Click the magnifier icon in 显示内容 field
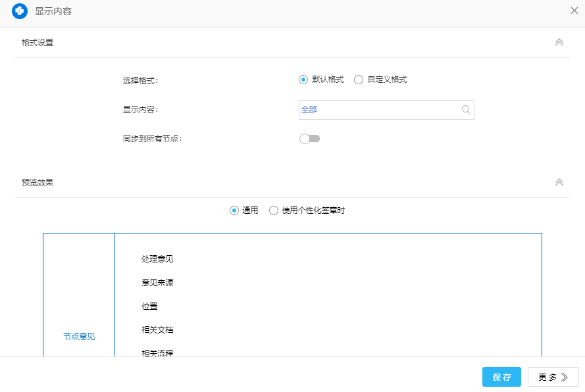Screen dimensions: 585x392 466,110
